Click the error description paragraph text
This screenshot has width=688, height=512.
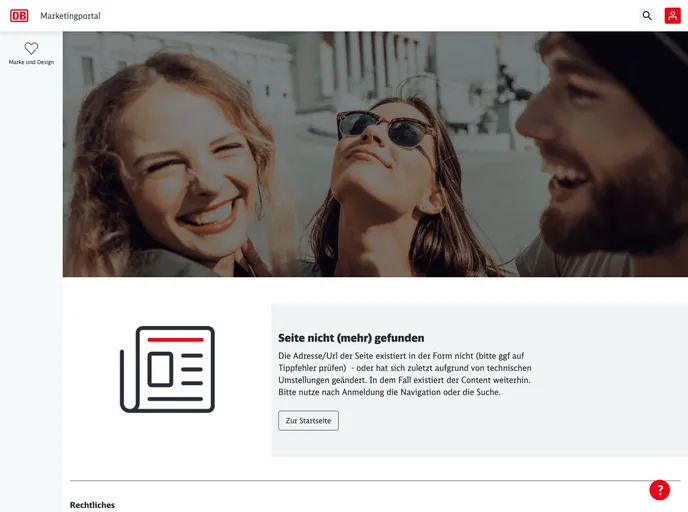pyautogui.click(x=404, y=374)
